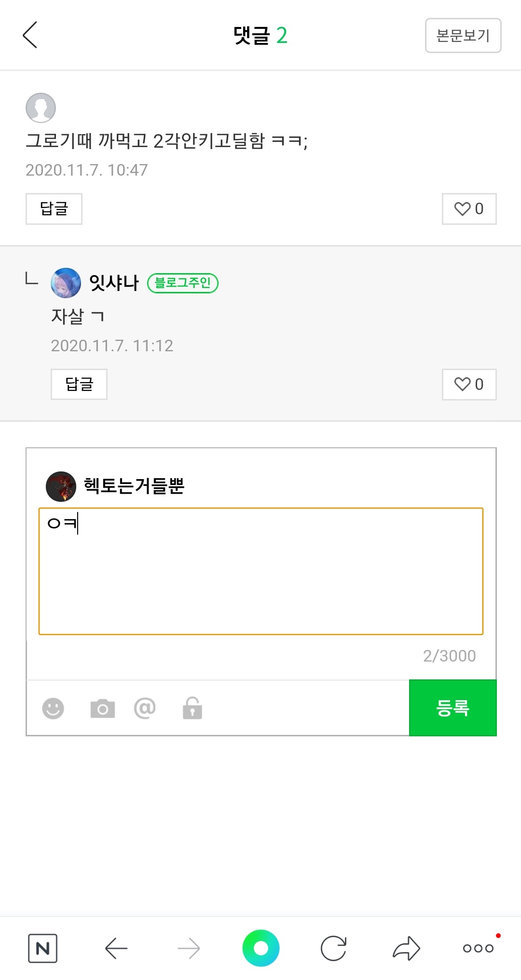
Task: Share the page using share arrow
Action: [x=406, y=948]
